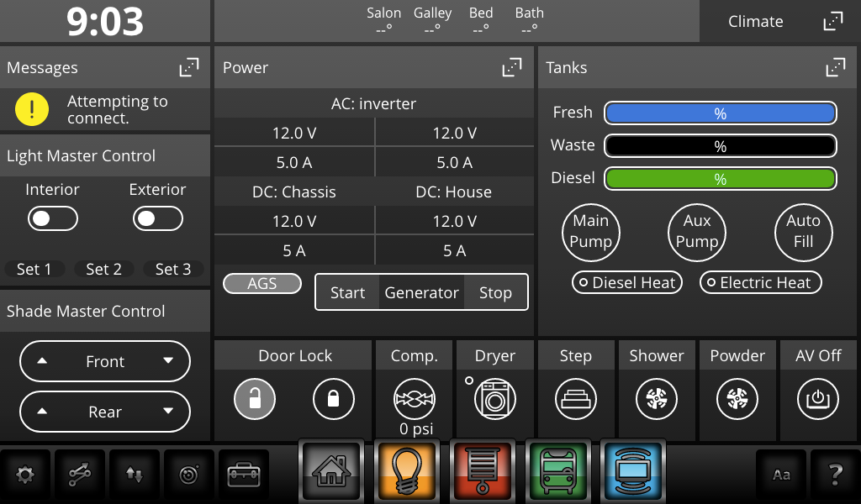
Task: Click the Waste tank level bar
Action: [x=721, y=146]
